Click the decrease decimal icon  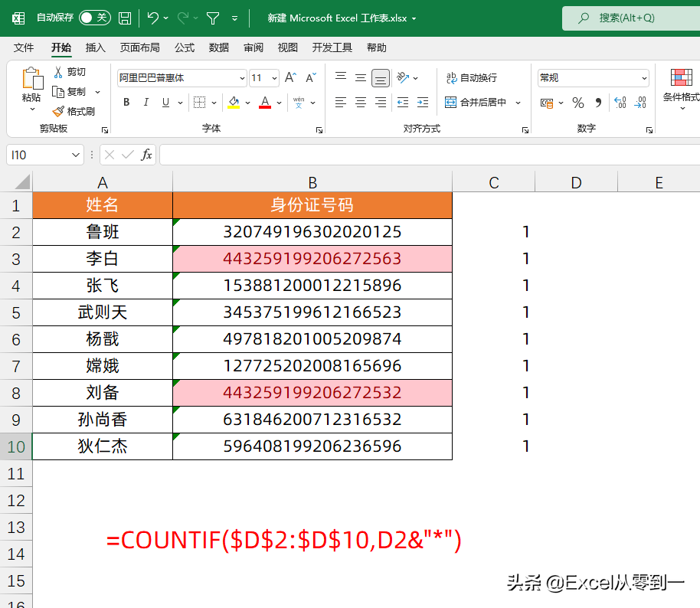[x=640, y=103]
